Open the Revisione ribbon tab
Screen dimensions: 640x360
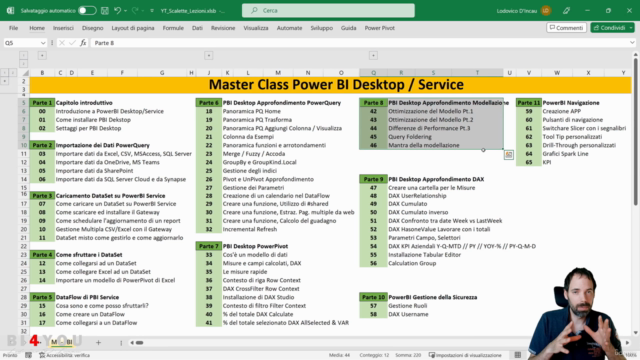point(223,28)
